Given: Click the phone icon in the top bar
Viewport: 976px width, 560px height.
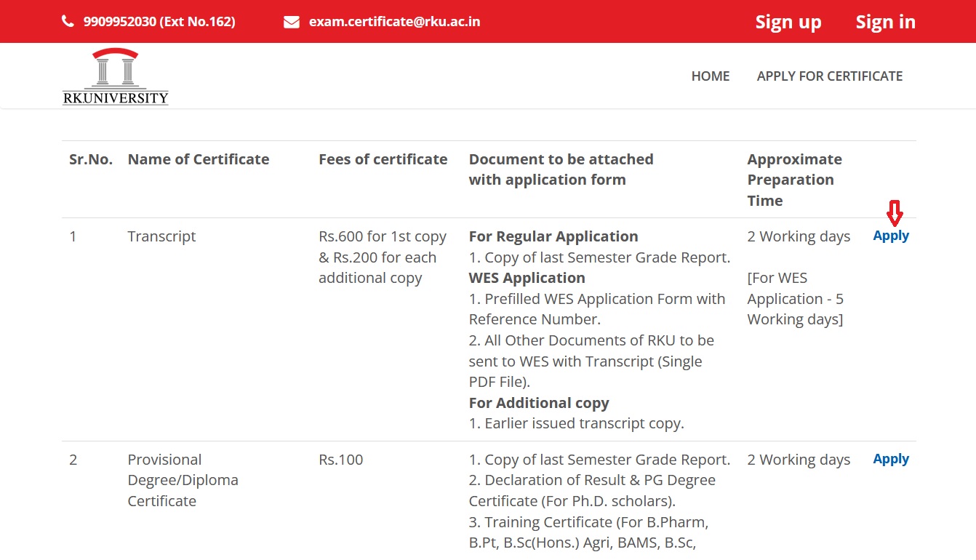Looking at the screenshot, I should pos(68,22).
